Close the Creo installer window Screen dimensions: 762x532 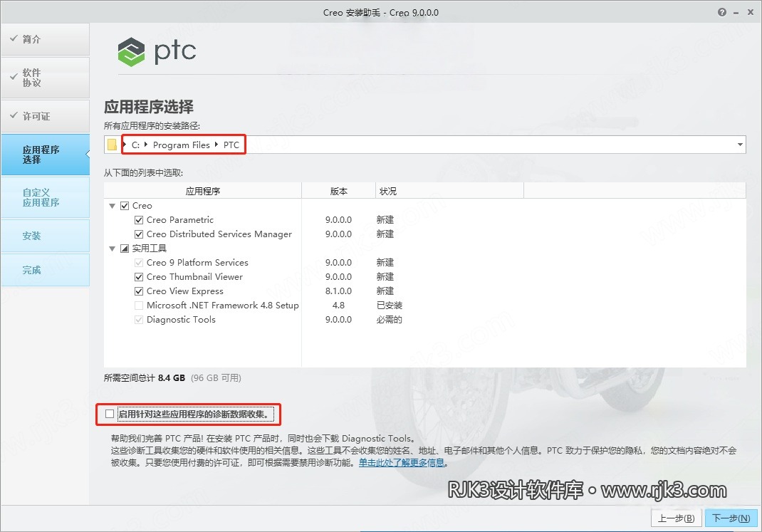tap(751, 12)
